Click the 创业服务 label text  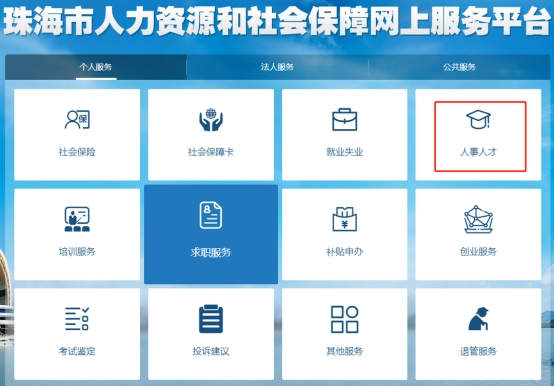[x=478, y=252]
